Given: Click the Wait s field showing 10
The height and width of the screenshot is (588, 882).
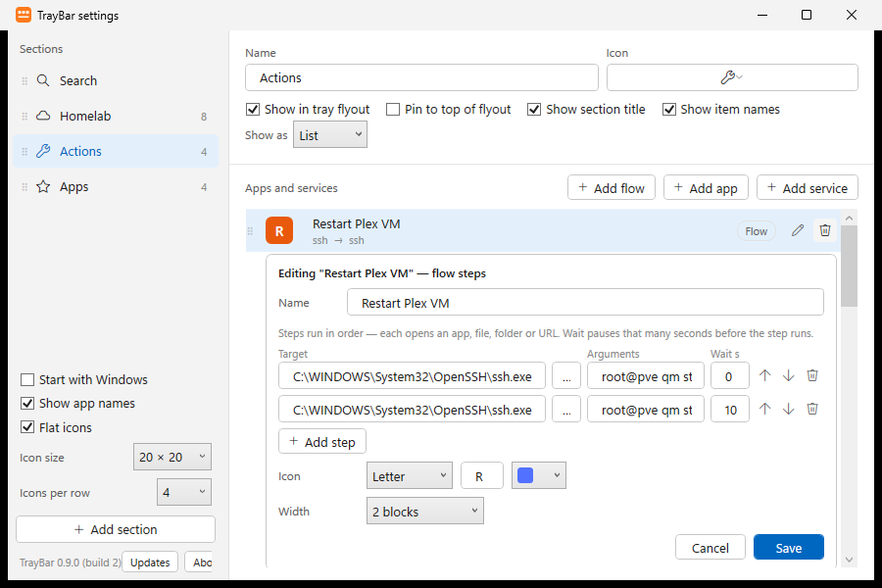Looking at the screenshot, I should 729,409.
